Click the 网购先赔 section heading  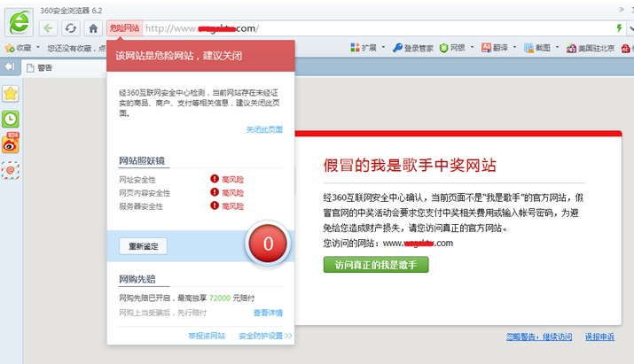[137, 279]
